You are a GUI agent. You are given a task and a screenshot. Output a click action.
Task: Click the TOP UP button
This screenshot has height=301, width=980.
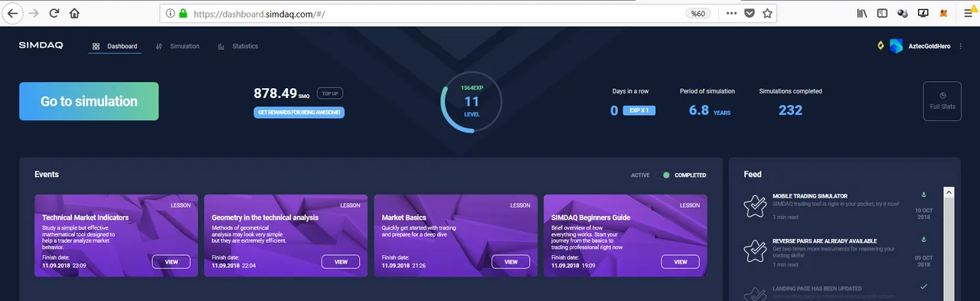tap(330, 93)
